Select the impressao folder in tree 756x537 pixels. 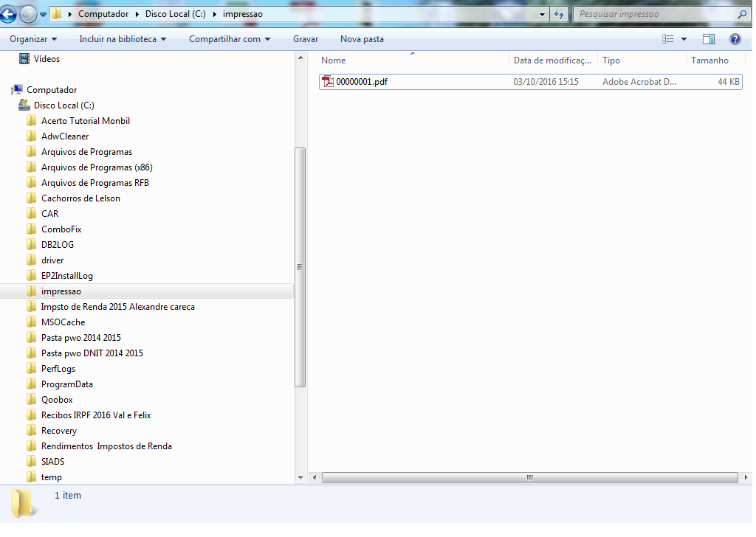[x=61, y=291]
